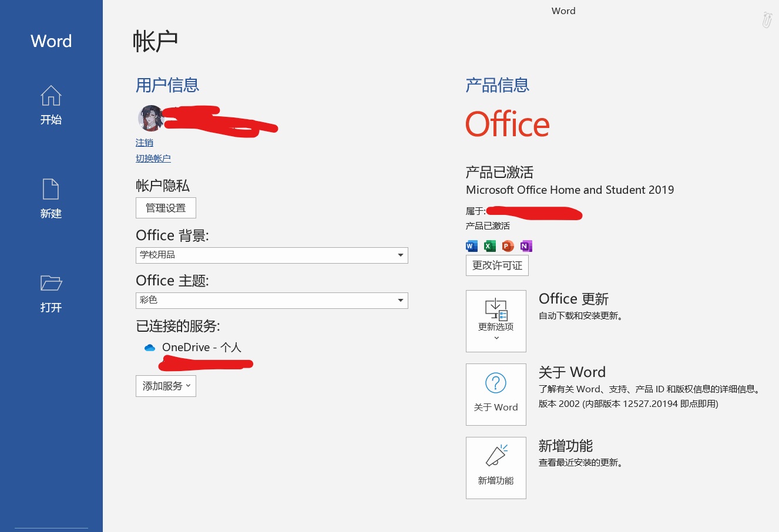This screenshot has height=532, width=779.
Task: Click the OneNote app icon under 产品已激活
Action: [x=526, y=246]
